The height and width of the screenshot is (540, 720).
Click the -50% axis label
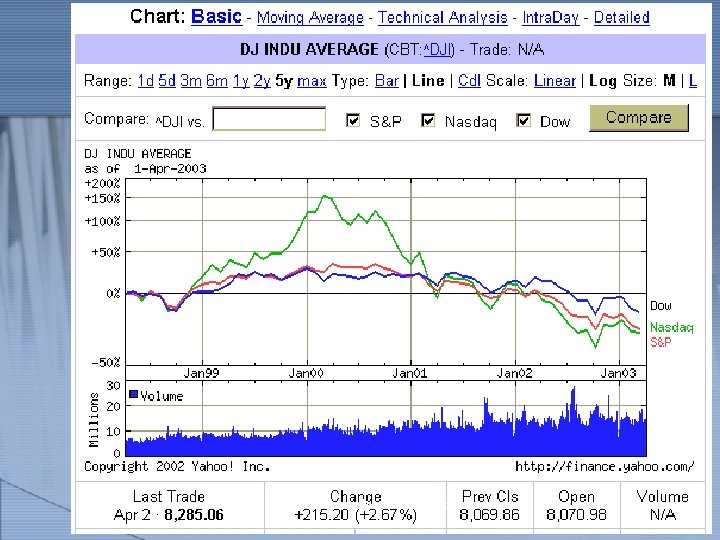[x=106, y=363]
